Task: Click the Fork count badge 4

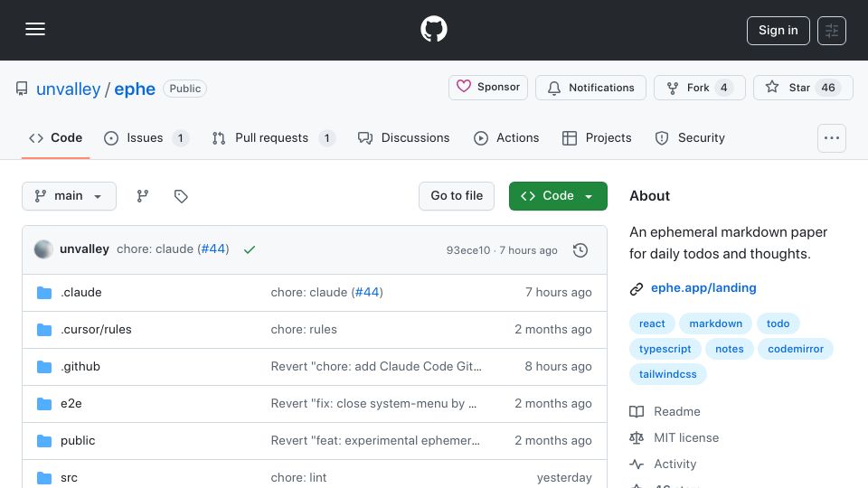Action: click(723, 88)
